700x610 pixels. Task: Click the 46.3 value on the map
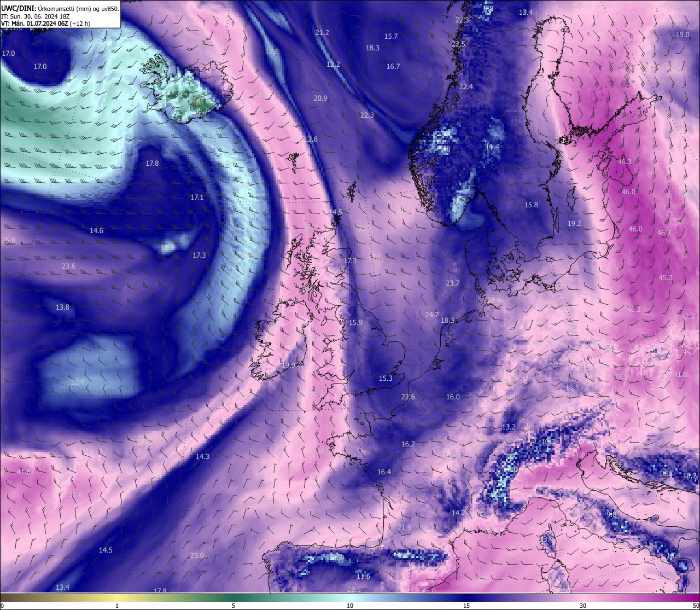click(x=625, y=161)
